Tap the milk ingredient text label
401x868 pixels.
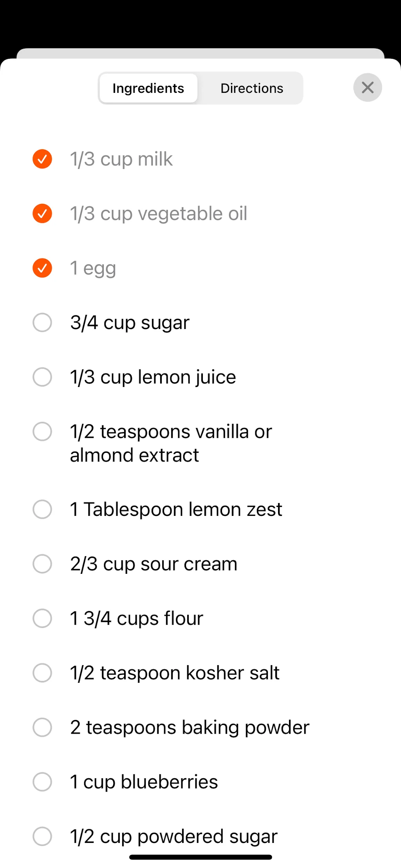tap(121, 159)
